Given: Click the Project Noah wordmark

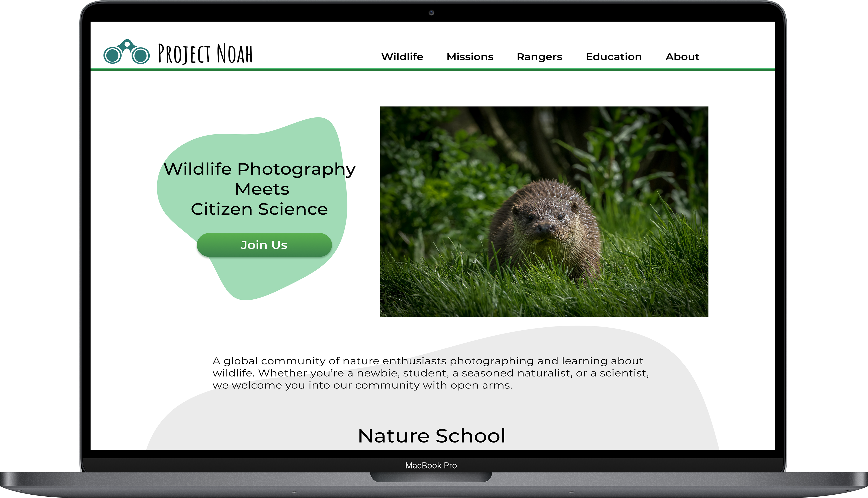Looking at the screenshot, I should [205, 54].
